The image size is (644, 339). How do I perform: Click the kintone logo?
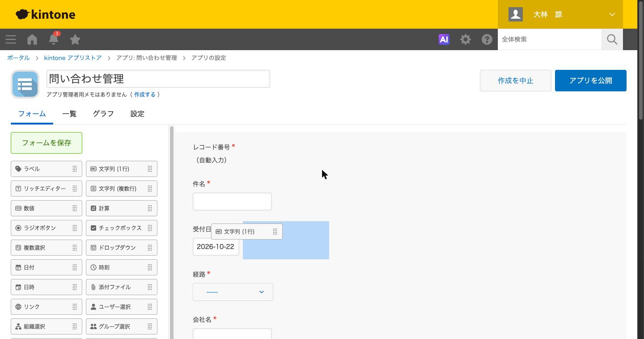[46, 14]
